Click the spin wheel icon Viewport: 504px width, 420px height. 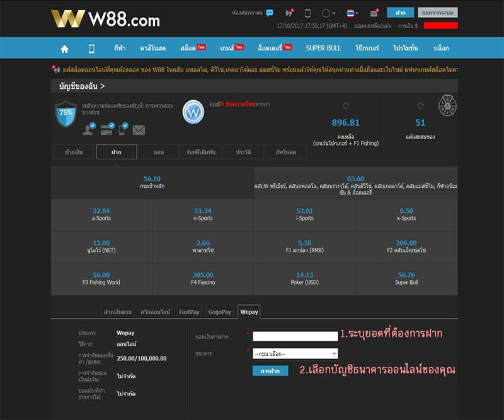click(x=447, y=105)
